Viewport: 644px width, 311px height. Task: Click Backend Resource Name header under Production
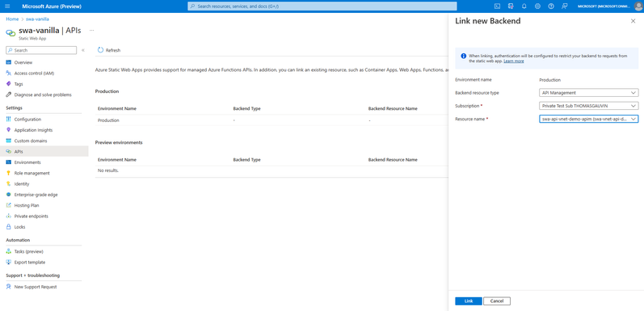click(393, 108)
